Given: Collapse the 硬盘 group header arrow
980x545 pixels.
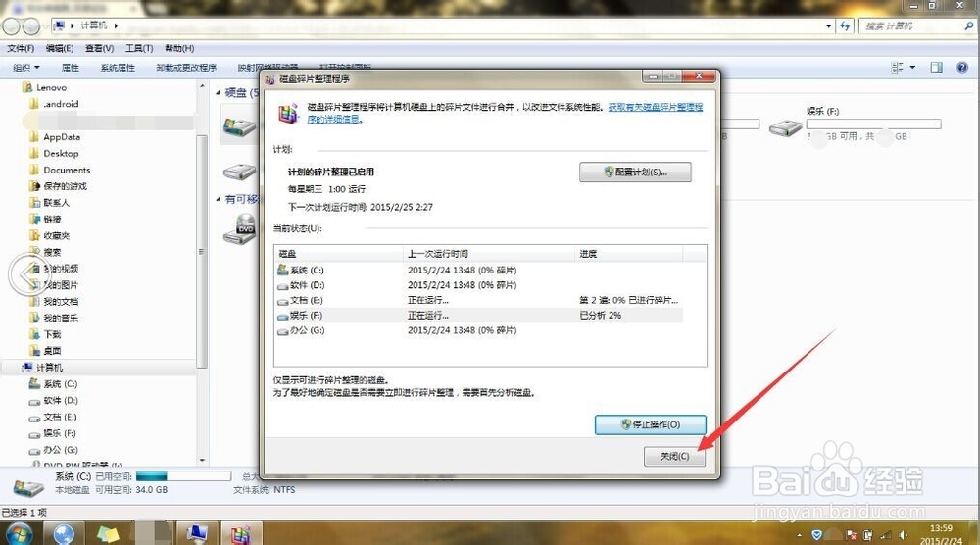Looking at the screenshot, I should click(219, 92).
